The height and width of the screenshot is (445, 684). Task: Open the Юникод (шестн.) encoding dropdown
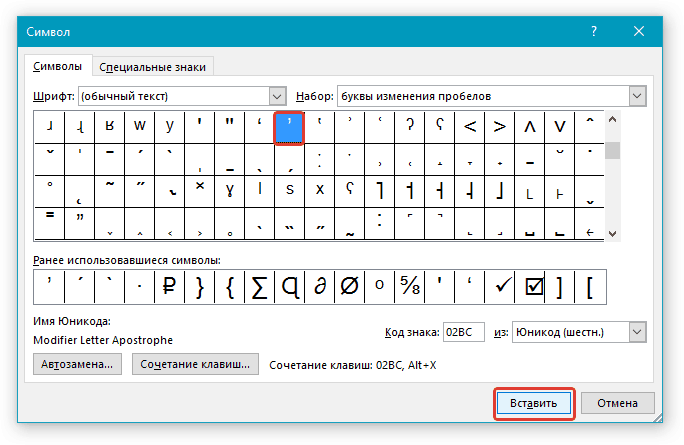click(x=636, y=332)
